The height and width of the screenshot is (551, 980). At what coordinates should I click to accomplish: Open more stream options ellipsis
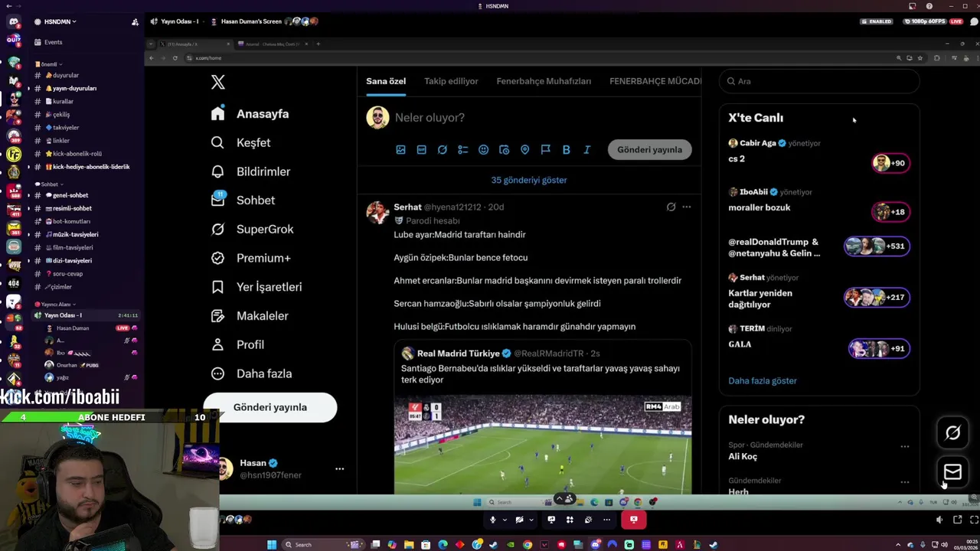click(606, 520)
